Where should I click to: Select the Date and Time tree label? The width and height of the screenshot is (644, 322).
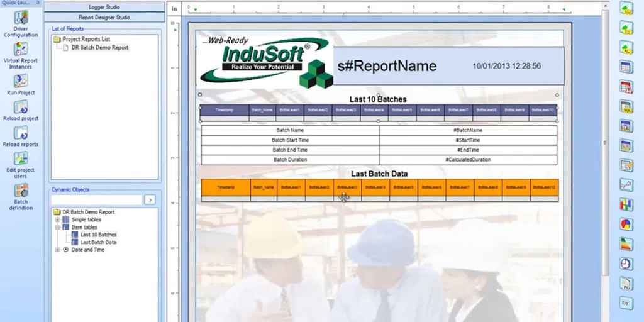[87, 250]
